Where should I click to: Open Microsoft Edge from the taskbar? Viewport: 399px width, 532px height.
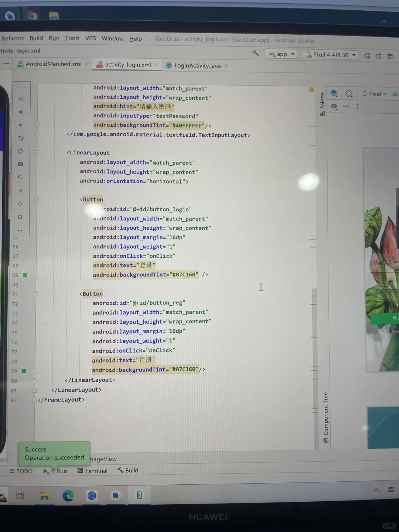(x=68, y=496)
